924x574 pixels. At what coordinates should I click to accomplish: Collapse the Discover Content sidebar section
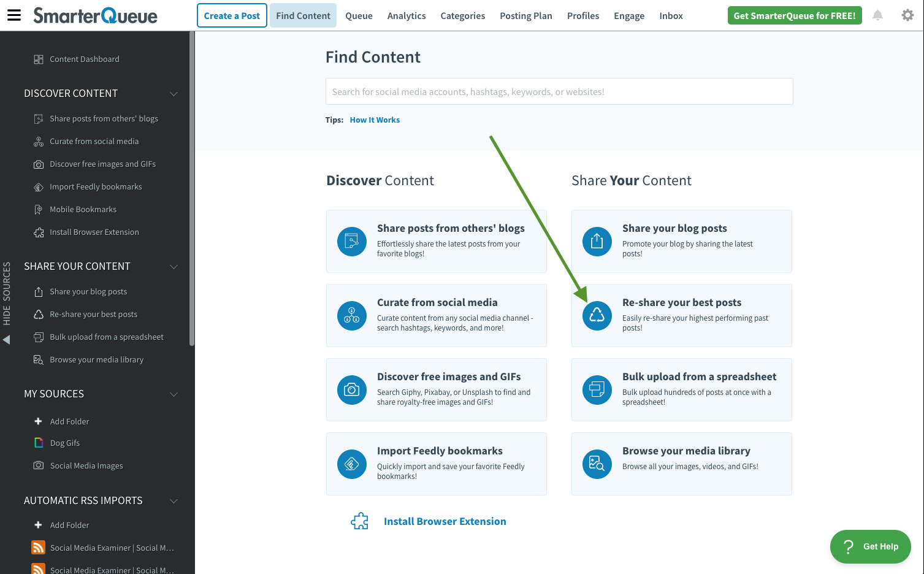(174, 94)
